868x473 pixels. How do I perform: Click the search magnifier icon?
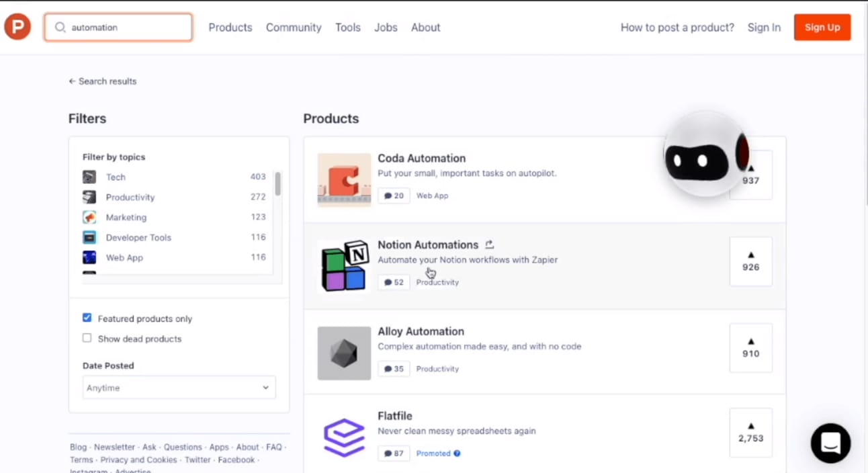[x=60, y=28]
